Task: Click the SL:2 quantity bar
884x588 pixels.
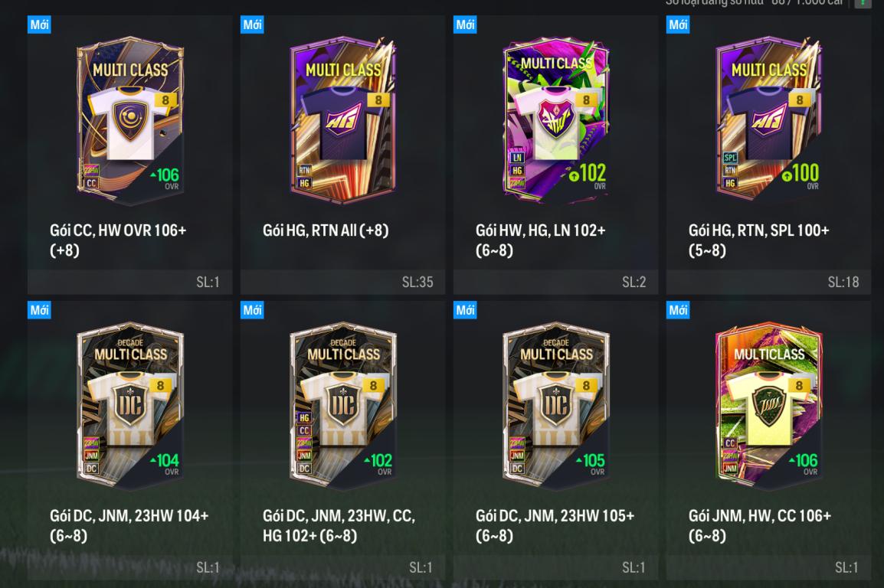Action: tap(555, 282)
